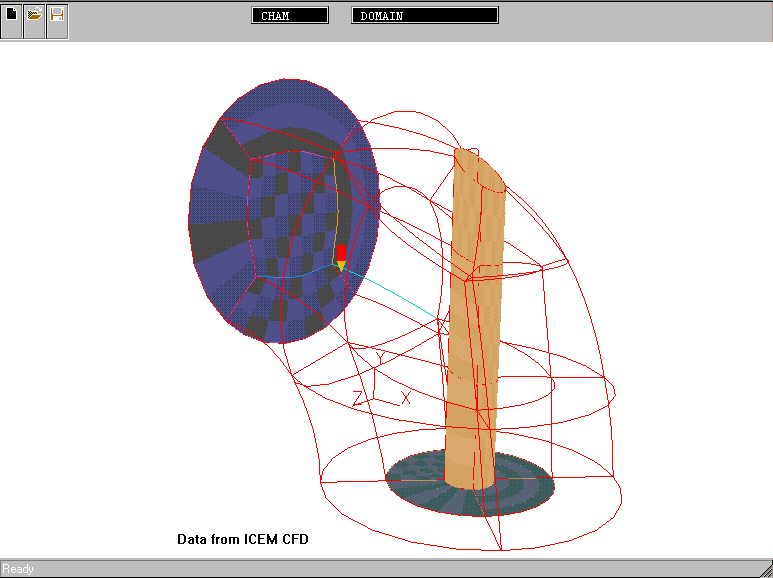The height and width of the screenshot is (578, 773).
Task: Click the Open folder icon
Action: (34, 17)
